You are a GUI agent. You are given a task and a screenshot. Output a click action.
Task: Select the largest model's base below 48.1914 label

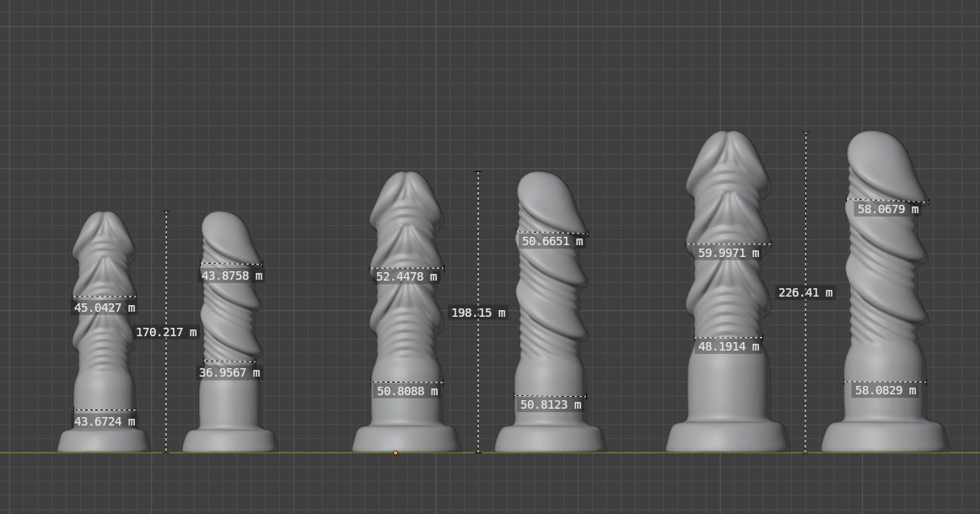[x=728, y=436]
